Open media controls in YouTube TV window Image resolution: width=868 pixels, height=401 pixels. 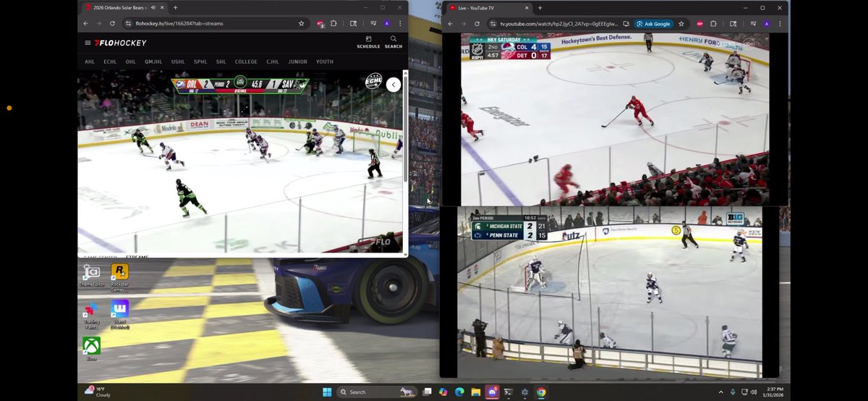click(754, 23)
